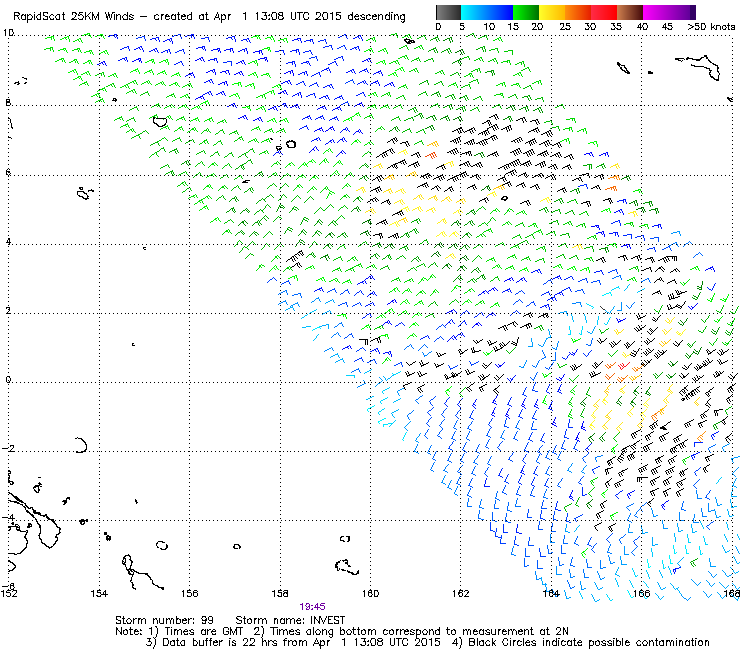This screenshot has width=740, height=650.
Task: Click the latitude axis label '-2'
Action: point(8,448)
